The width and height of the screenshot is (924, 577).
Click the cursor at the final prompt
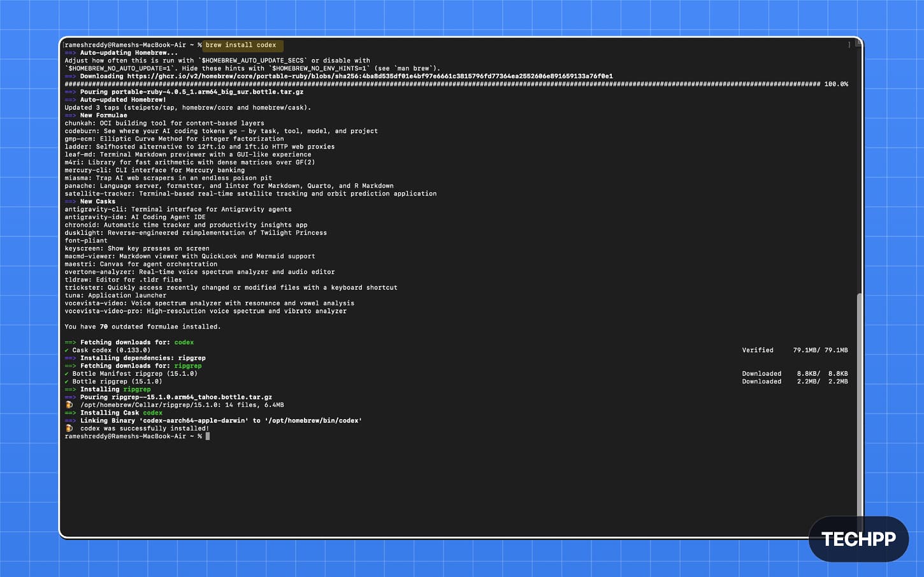click(x=208, y=436)
